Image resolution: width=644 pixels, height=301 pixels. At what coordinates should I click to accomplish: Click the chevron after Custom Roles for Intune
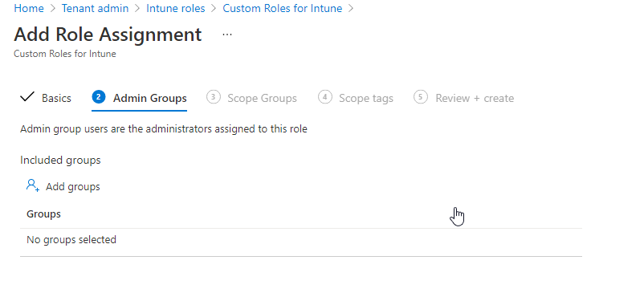coord(351,8)
